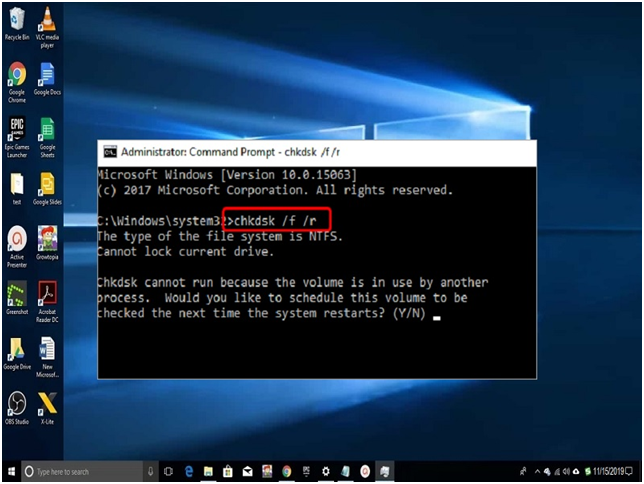Select the Google Chrome desktop shortcut

click(x=17, y=82)
